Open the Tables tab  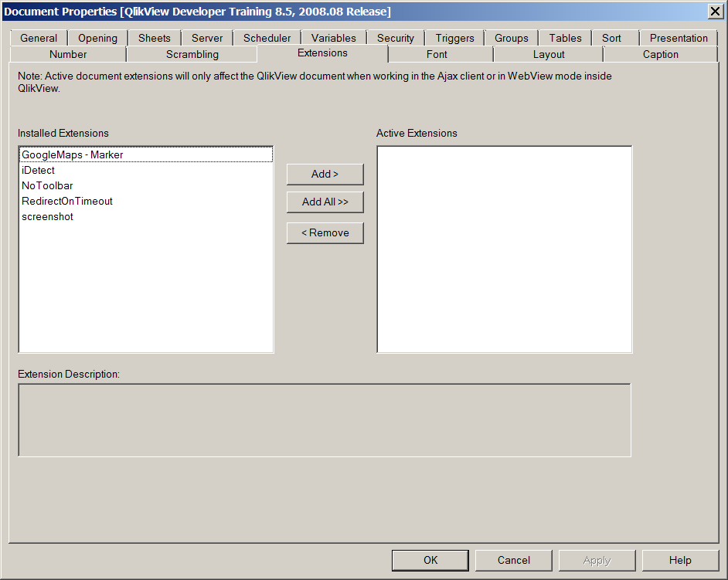click(x=565, y=38)
